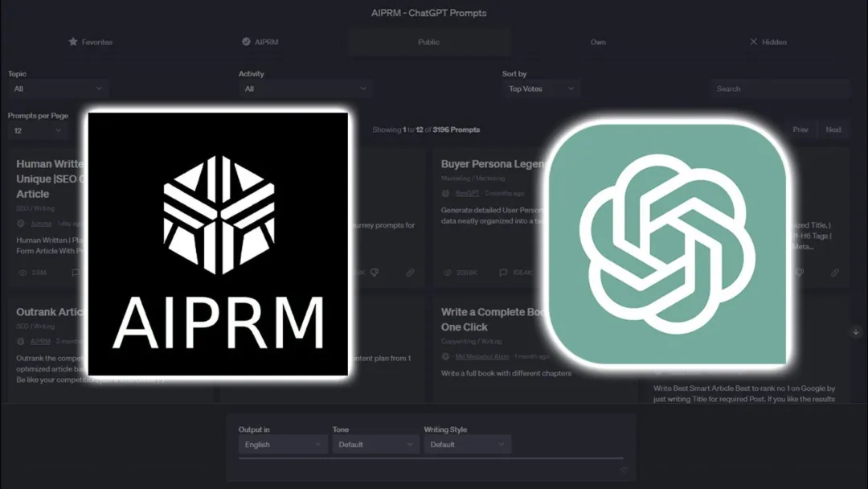Focus the Search prompts field
868x489 pixels.
(x=780, y=88)
